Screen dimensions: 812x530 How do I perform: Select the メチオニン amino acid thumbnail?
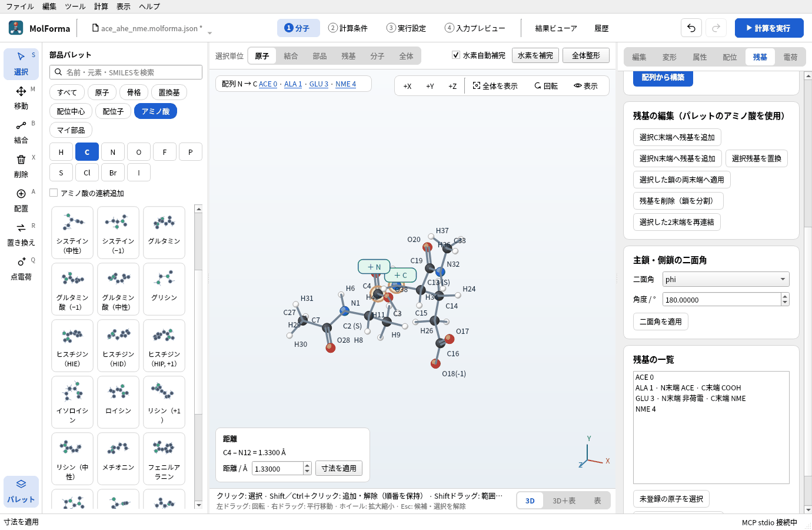pyautogui.click(x=118, y=459)
